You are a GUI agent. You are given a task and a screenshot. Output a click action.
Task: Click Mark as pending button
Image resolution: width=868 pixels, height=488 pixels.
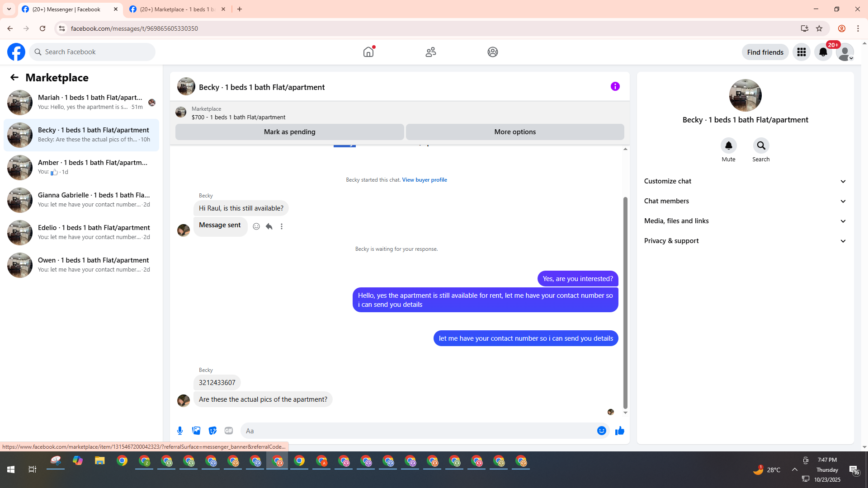click(289, 132)
